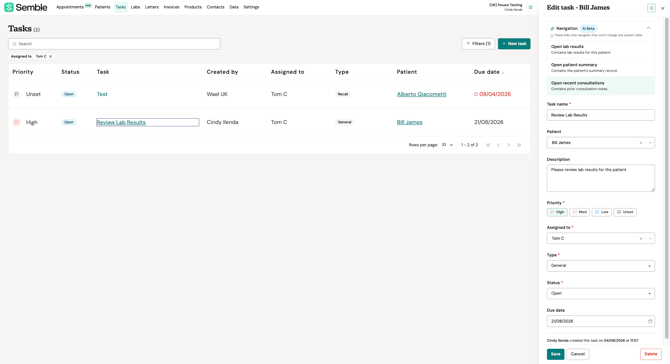Go to the last page of the table
The height and width of the screenshot is (364, 670).
click(519, 145)
